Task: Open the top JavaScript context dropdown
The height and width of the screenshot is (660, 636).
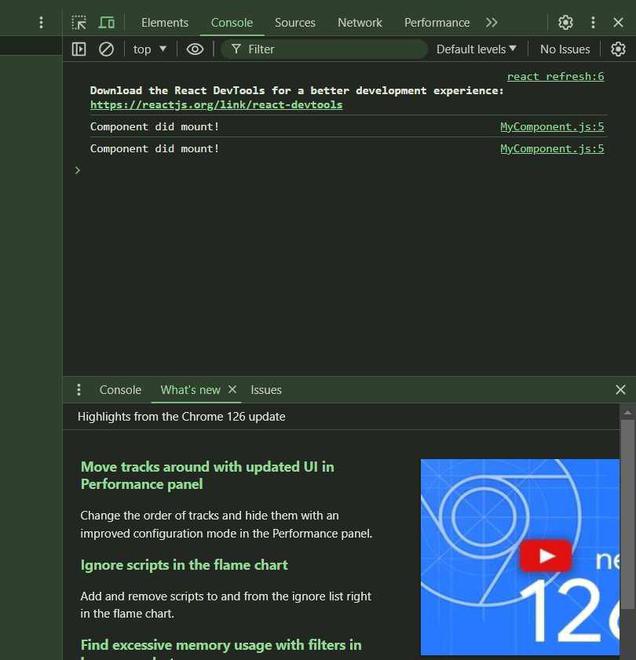Action: coord(150,49)
